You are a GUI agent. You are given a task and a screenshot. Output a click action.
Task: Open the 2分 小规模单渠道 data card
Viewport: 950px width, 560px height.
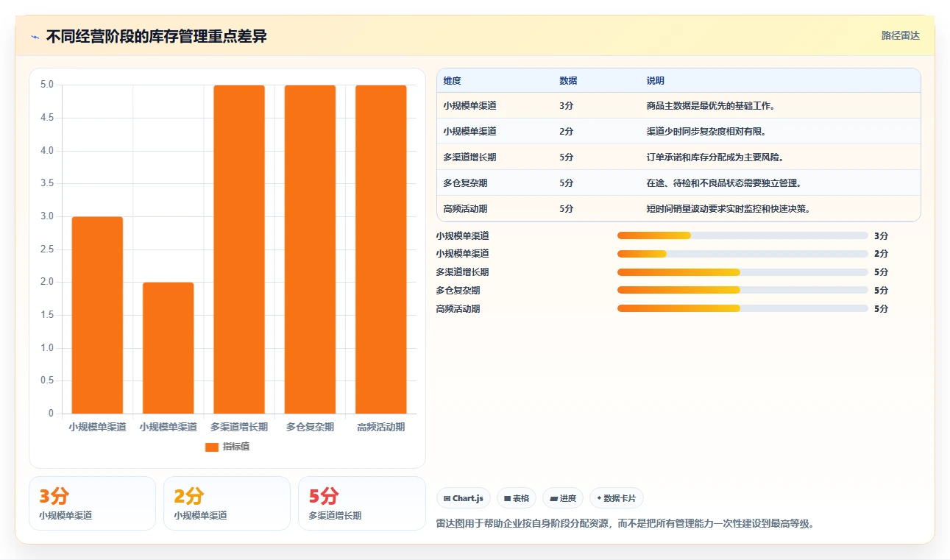[227, 503]
